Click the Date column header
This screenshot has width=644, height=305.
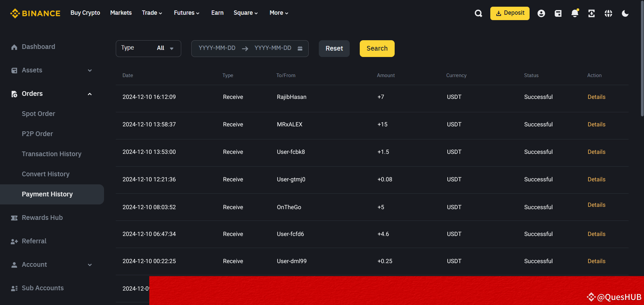click(x=128, y=75)
